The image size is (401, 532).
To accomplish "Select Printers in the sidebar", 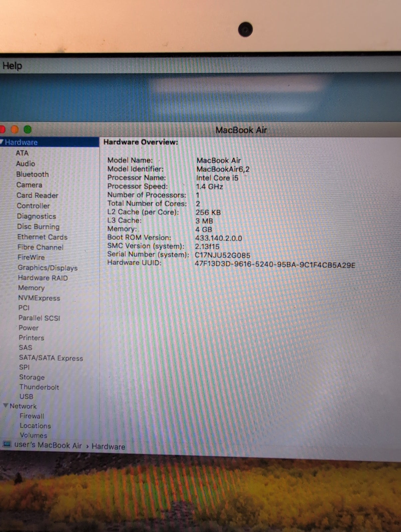I will 31,338.
